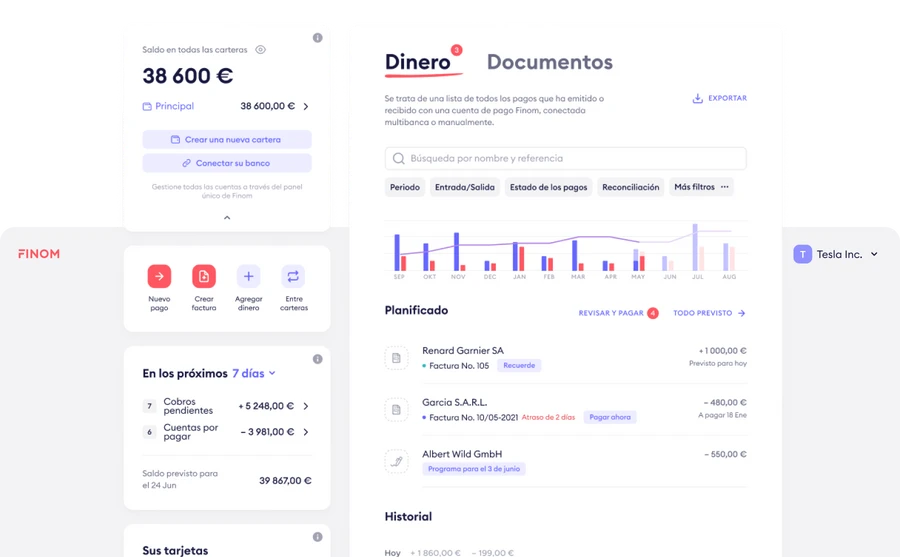This screenshot has height=557, width=900.
Task: Click the Albert Wild GmbH transaction icon
Action: pyautogui.click(x=396, y=461)
